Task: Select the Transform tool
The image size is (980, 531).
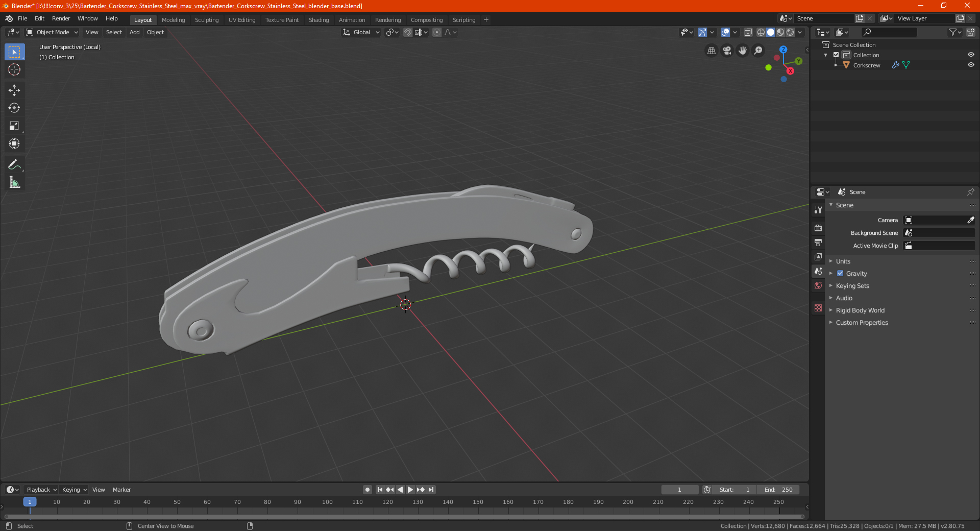Action: pos(14,144)
